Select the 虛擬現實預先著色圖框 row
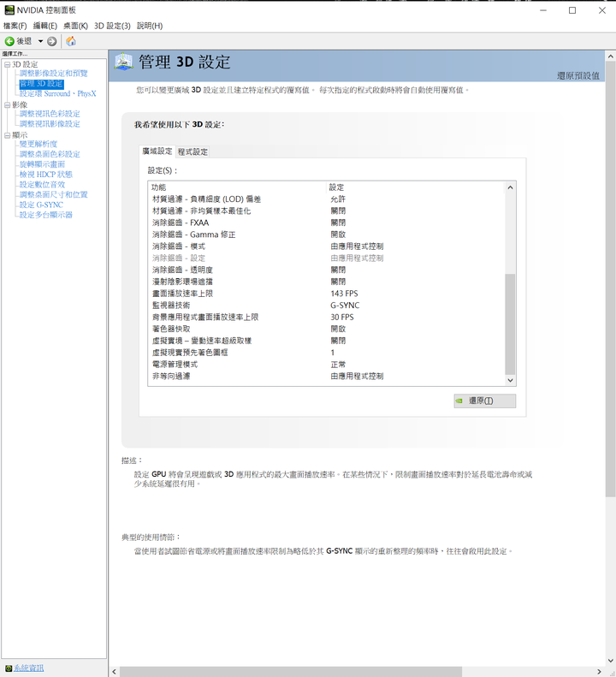This screenshot has width=616, height=677. (x=326, y=353)
